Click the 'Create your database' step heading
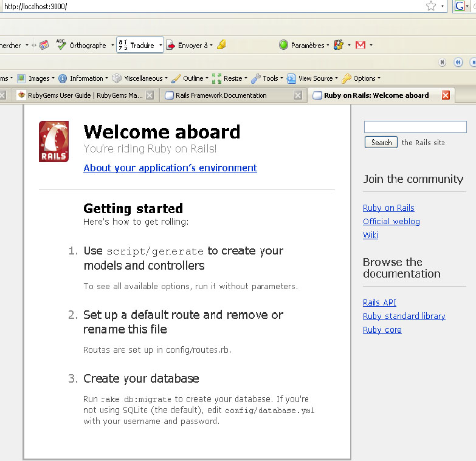 pos(141,378)
